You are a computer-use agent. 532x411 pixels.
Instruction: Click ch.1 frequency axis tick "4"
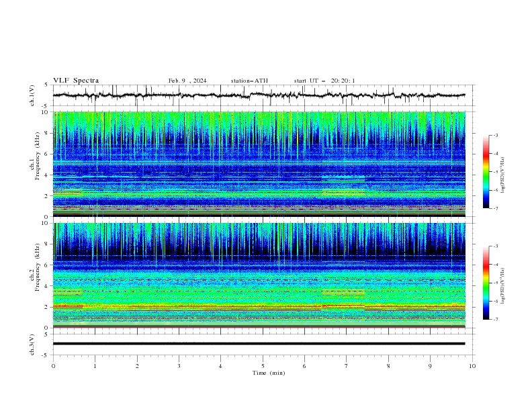pyautogui.click(x=48, y=175)
